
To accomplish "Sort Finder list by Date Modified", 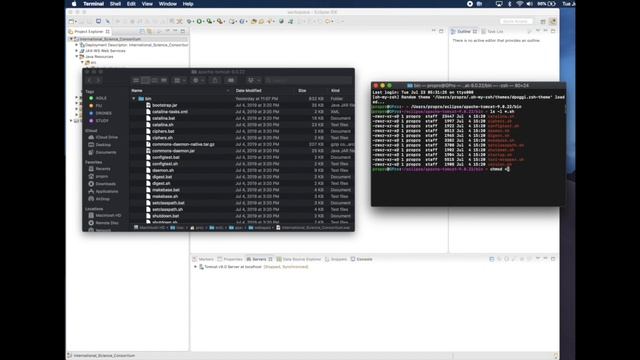I will 248,91.
